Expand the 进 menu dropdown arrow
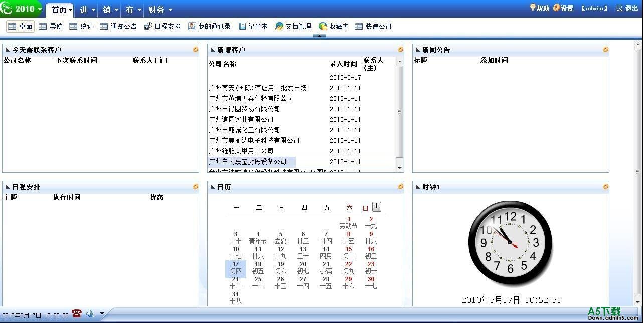 (93, 10)
